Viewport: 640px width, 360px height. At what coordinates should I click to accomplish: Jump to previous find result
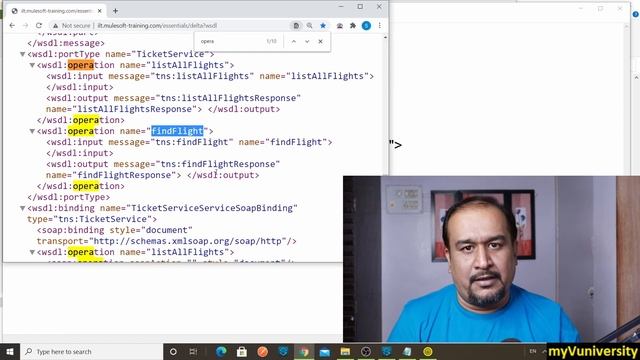[x=293, y=41]
